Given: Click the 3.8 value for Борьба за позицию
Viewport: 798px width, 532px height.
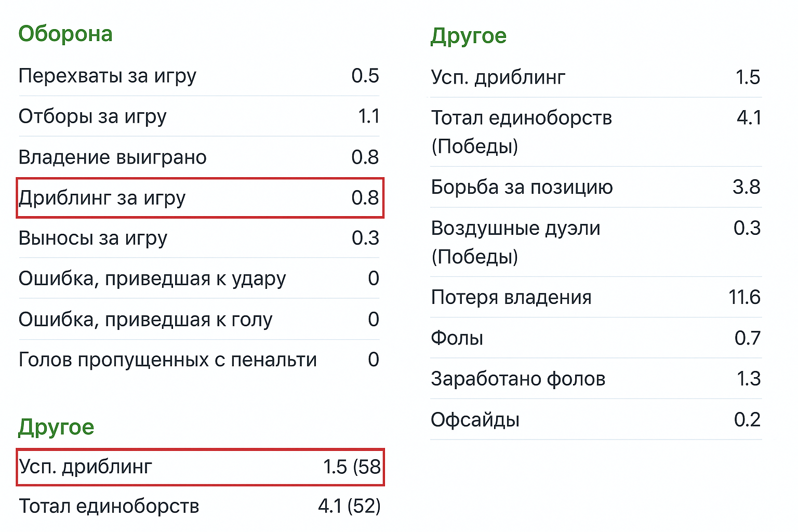Looking at the screenshot, I should [746, 187].
